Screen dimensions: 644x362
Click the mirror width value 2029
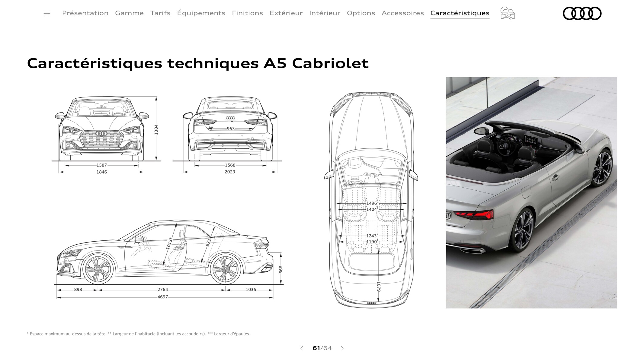(230, 172)
